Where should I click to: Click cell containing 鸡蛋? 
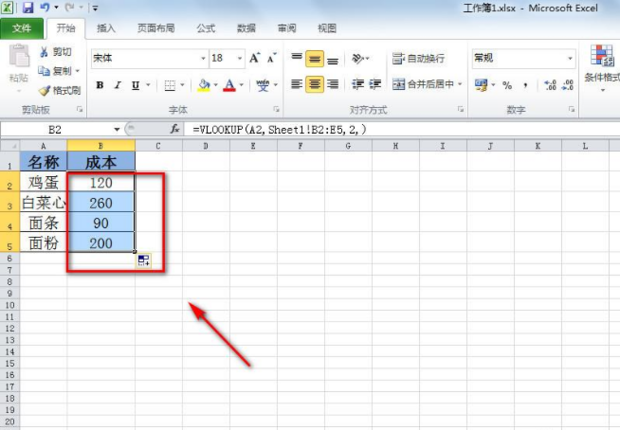43,182
